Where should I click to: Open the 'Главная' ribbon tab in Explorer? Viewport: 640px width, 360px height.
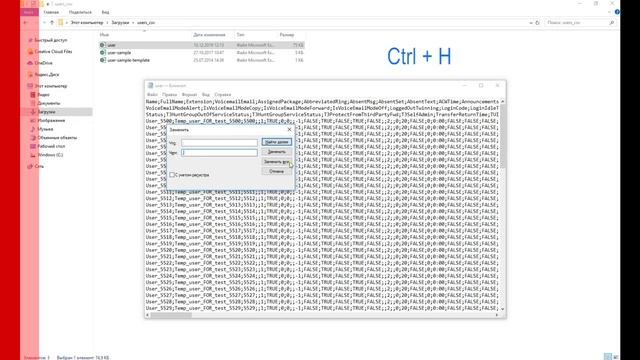(51, 12)
